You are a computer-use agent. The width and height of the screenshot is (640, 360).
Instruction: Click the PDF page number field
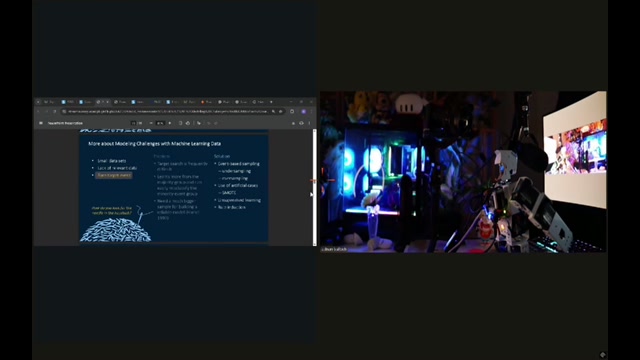[133, 123]
